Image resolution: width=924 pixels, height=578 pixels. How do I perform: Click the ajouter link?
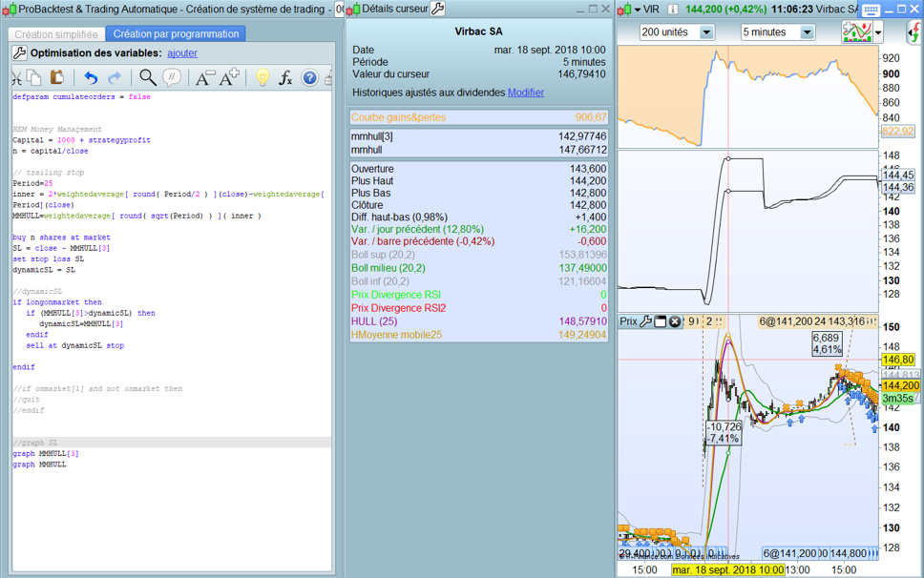pyautogui.click(x=182, y=53)
